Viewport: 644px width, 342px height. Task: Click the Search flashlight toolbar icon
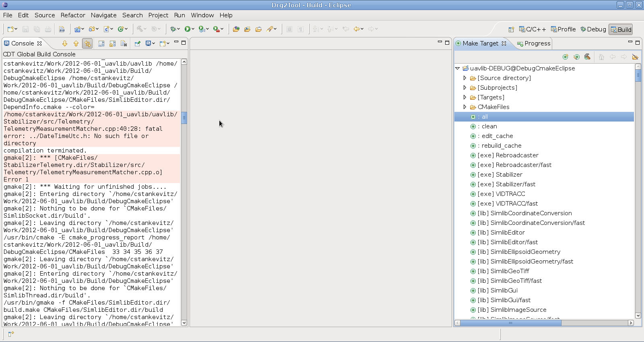270,29
